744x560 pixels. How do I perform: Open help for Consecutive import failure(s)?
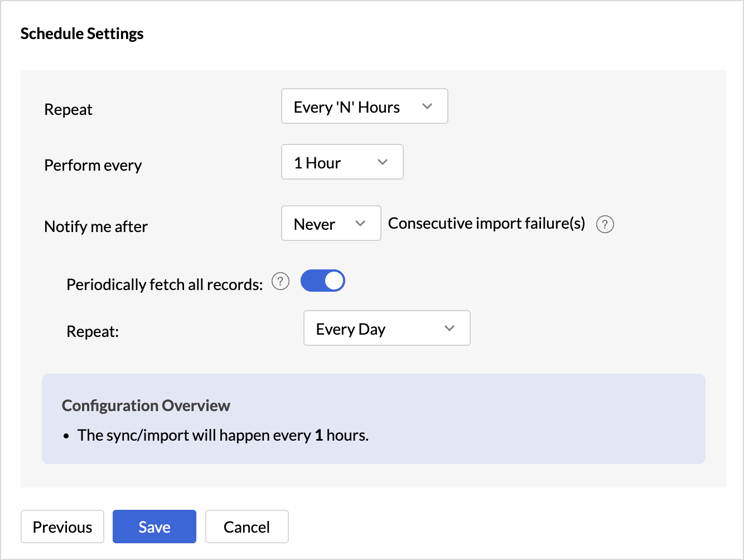point(605,224)
